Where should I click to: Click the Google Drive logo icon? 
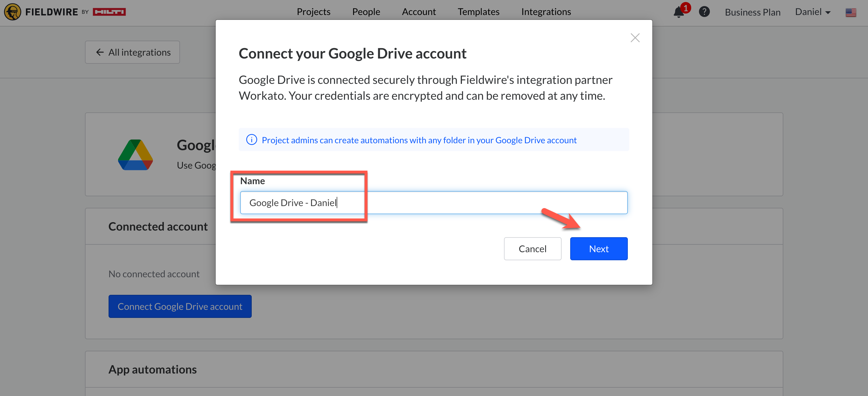tap(135, 155)
